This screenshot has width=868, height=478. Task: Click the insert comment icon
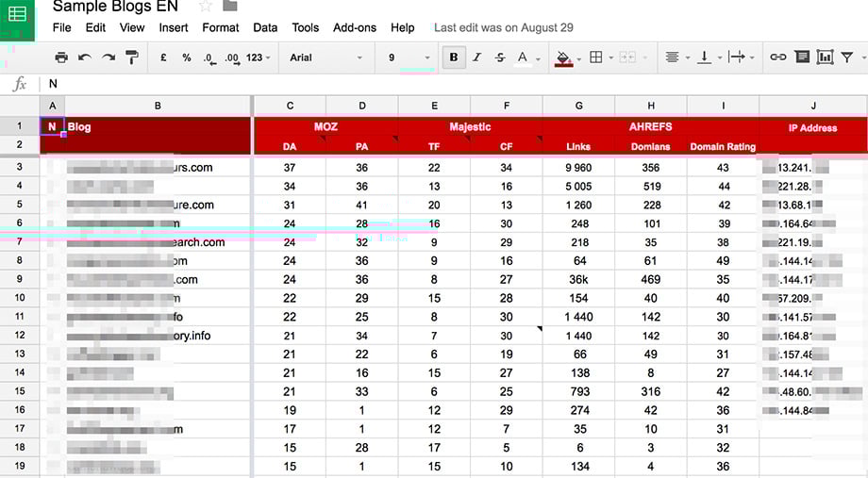[x=802, y=58]
